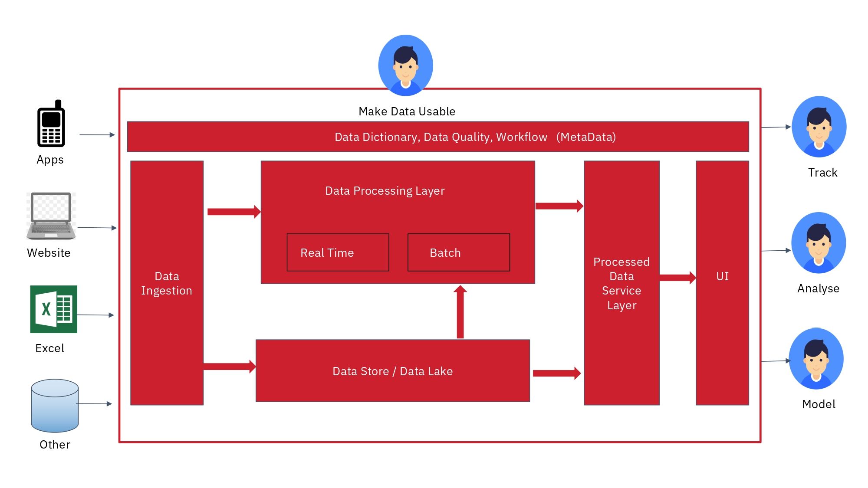
Task: Select the Model user avatar
Action: click(817, 359)
